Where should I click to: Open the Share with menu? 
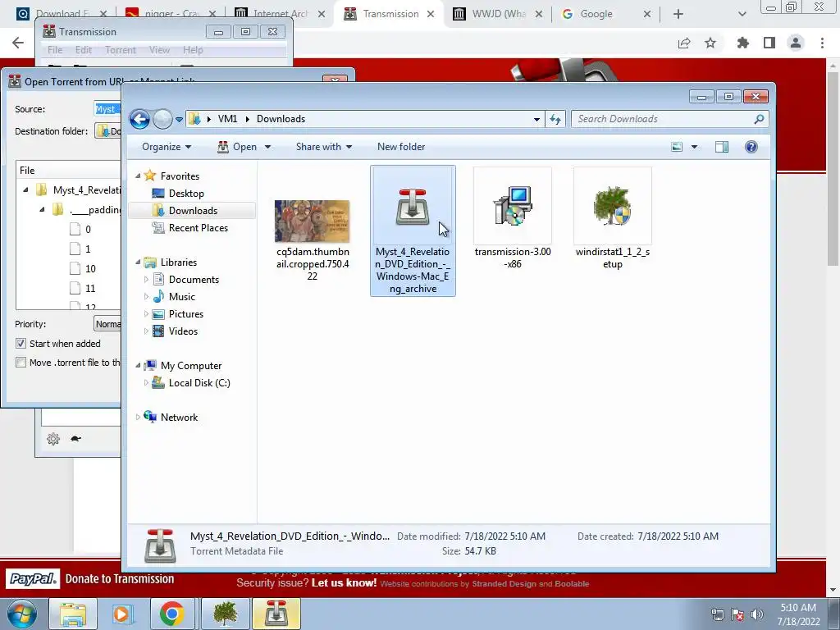point(323,147)
